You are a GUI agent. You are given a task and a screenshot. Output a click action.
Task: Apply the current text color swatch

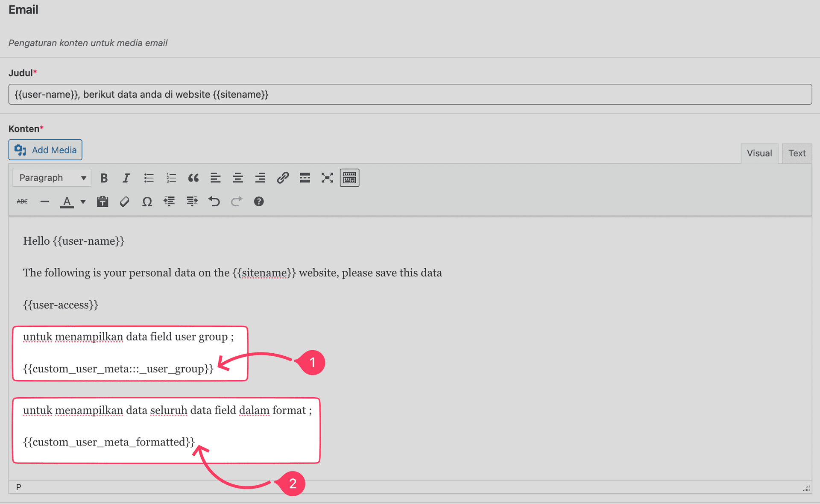(x=67, y=201)
